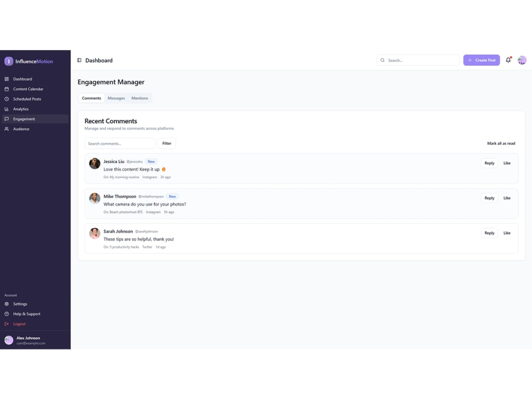The height and width of the screenshot is (399, 532).
Task: Click the Recent Comments heading
Action: pos(111,121)
